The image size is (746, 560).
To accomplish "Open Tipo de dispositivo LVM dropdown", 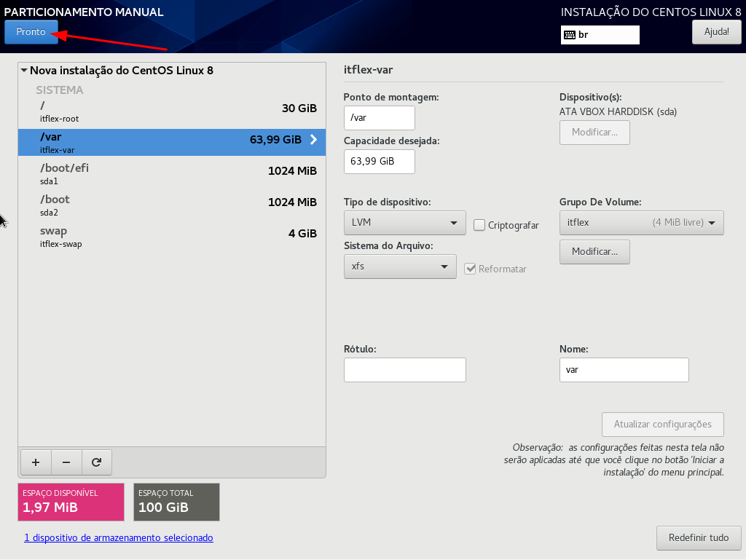I will [x=405, y=223].
